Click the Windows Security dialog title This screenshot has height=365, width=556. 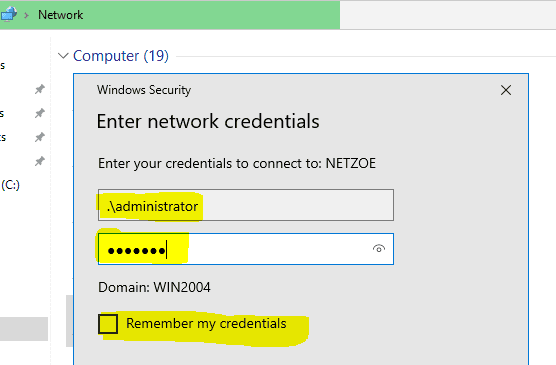coord(144,90)
